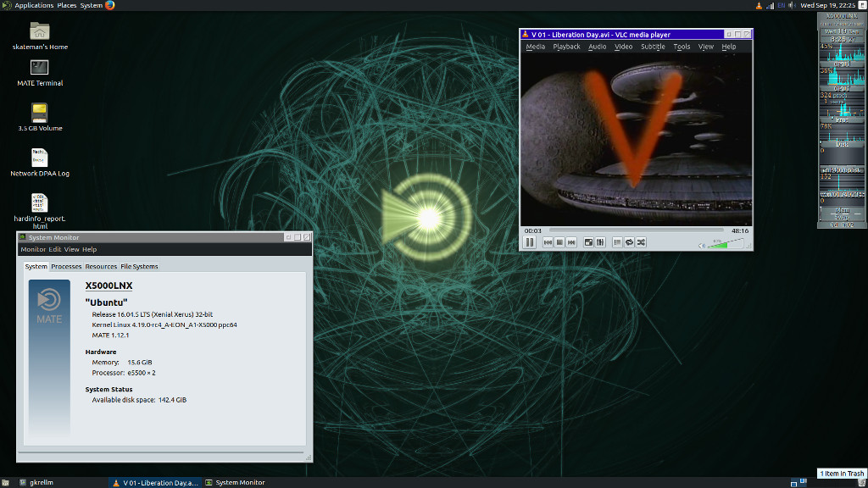Open the EN keyboard layout indicator
Viewport: 868px width, 488px height.
click(x=781, y=6)
